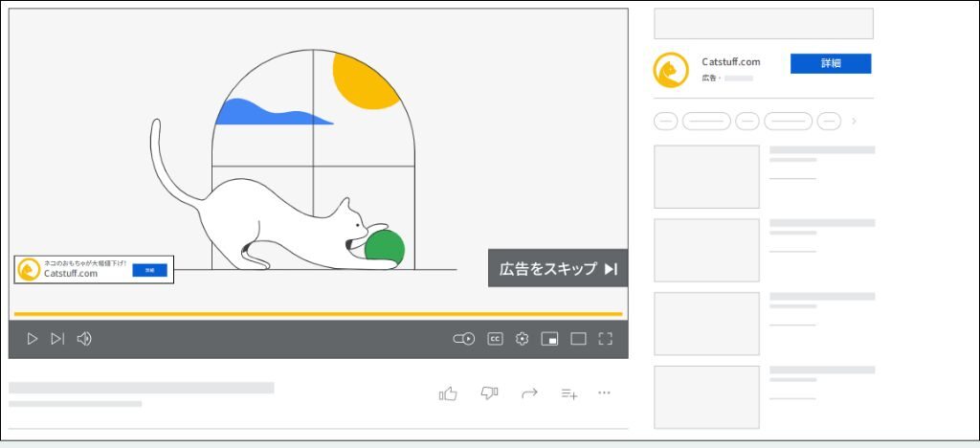Image resolution: width=980 pixels, height=448 pixels.
Task: Share the video using the arrow icon
Action: 529,393
